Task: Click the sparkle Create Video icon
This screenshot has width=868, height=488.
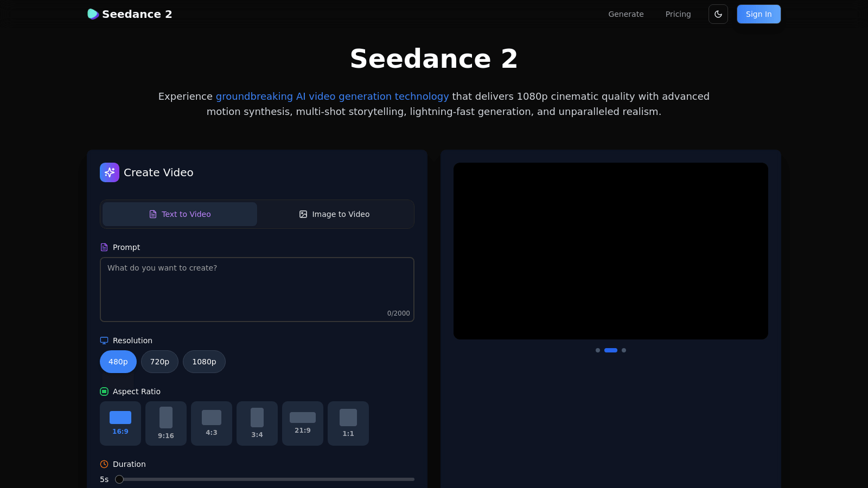Action: 110,172
